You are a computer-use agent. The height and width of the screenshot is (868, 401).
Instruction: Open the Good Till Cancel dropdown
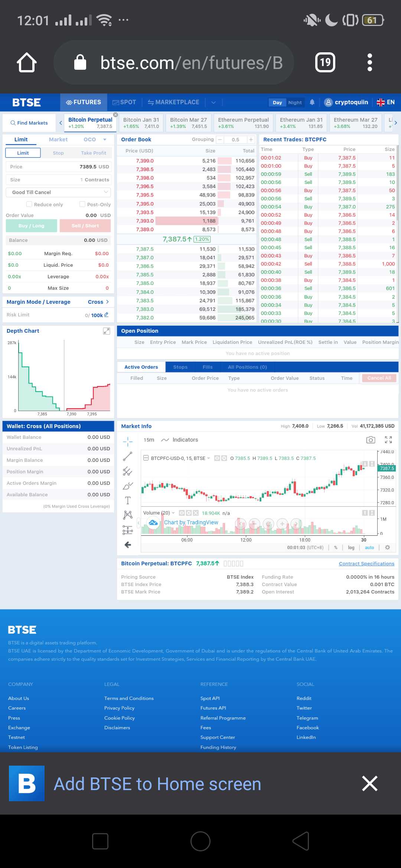tap(58, 192)
